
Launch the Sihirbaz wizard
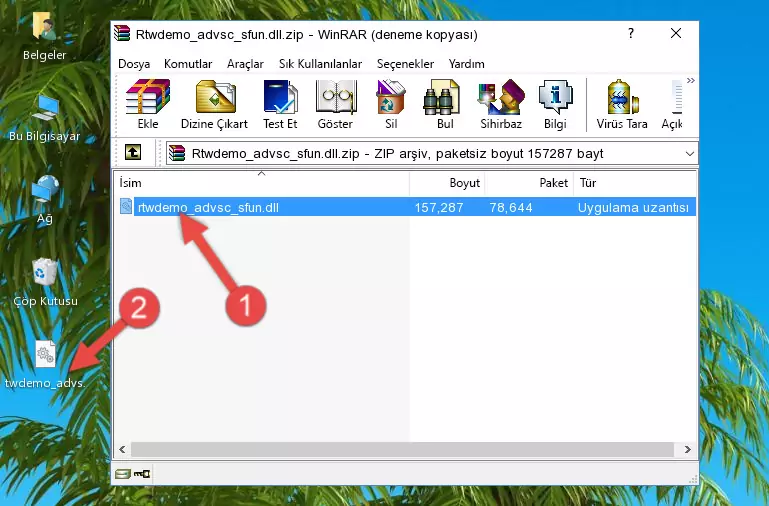pyautogui.click(x=501, y=104)
